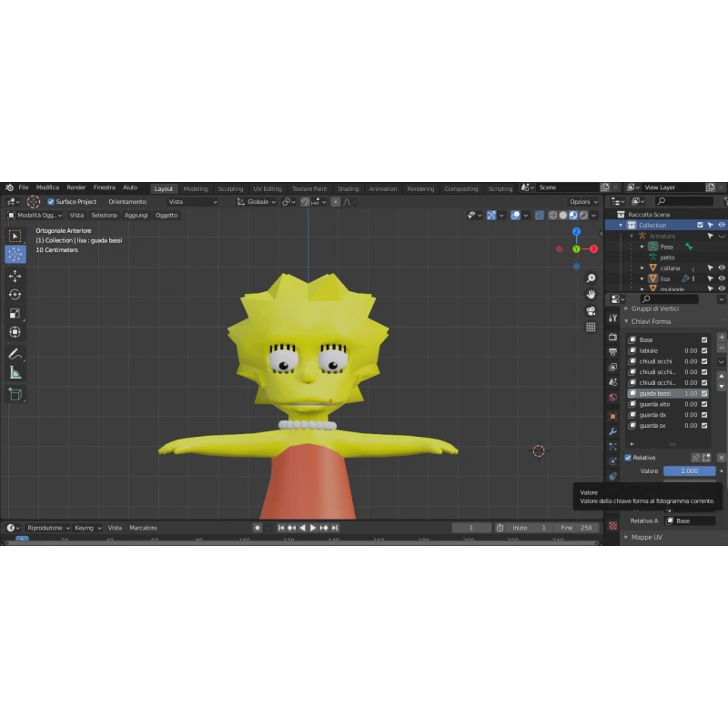Choose the Measure tool
The width and height of the screenshot is (728, 728).
(15, 372)
